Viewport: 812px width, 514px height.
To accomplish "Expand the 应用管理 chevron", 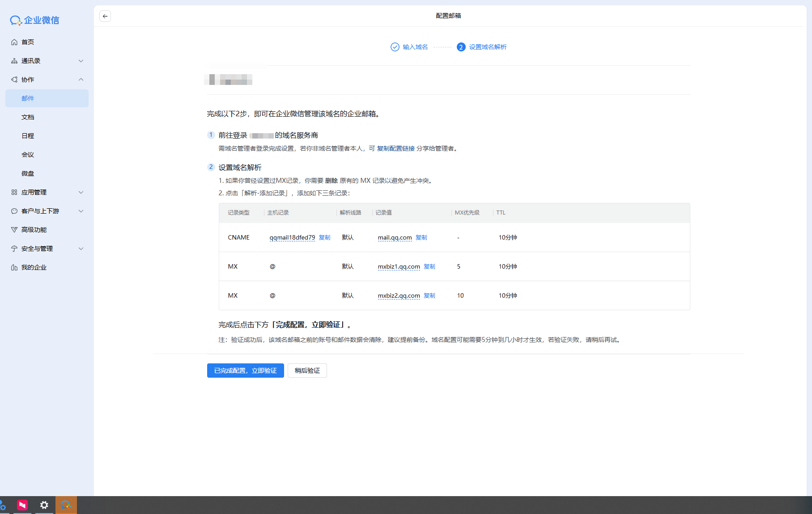I will point(81,192).
